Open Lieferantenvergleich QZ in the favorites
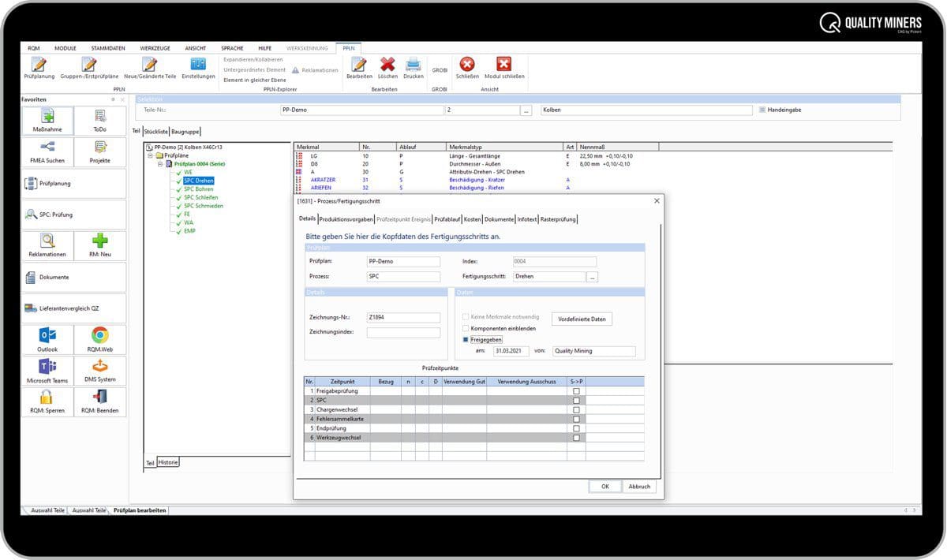The height and width of the screenshot is (560, 947). (73, 308)
